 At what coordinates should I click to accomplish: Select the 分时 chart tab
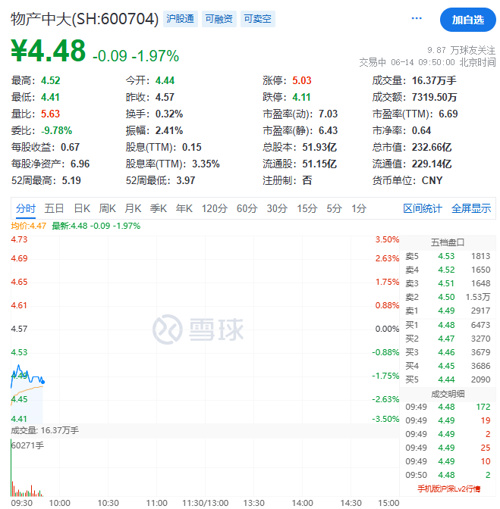pos(26,209)
